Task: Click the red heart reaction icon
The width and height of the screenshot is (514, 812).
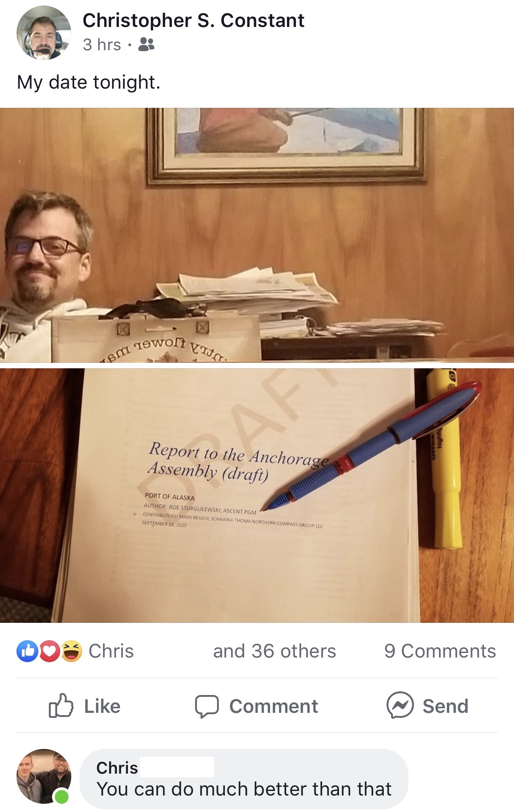Action: (x=50, y=651)
